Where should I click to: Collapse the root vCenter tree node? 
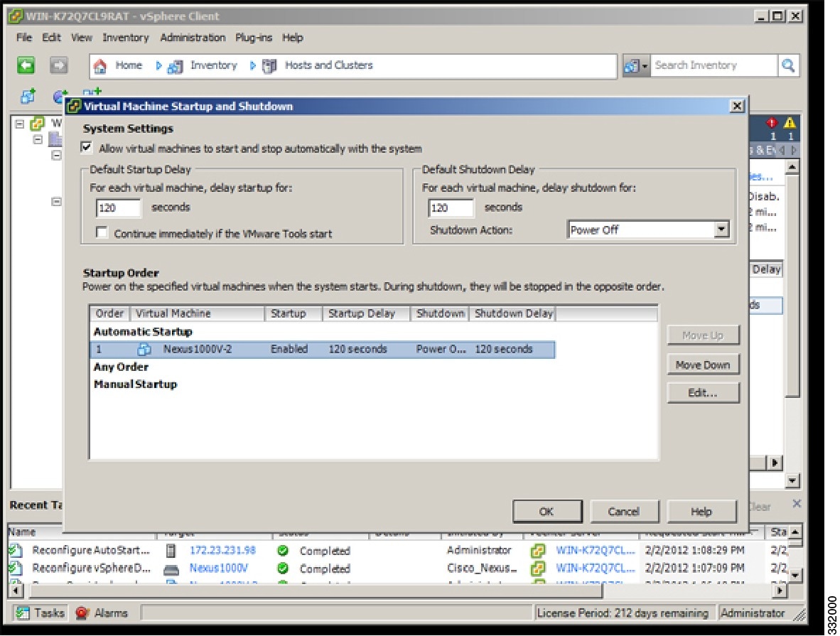click(x=20, y=124)
